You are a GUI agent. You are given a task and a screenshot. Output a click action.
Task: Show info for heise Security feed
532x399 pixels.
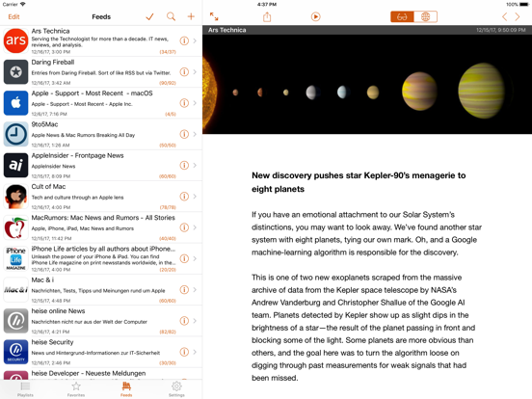[184, 352]
